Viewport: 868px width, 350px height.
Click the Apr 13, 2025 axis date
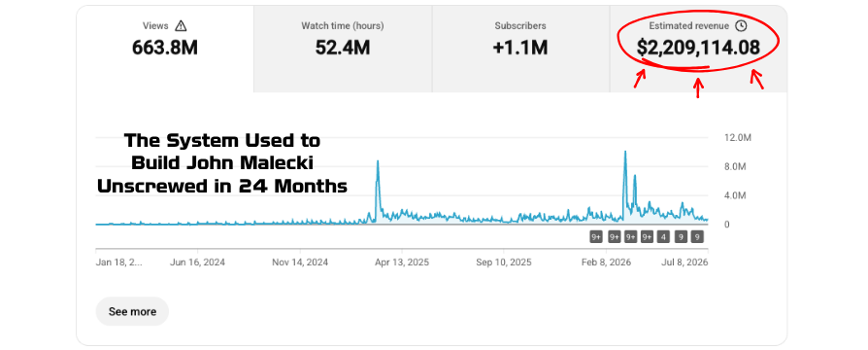pos(401,262)
